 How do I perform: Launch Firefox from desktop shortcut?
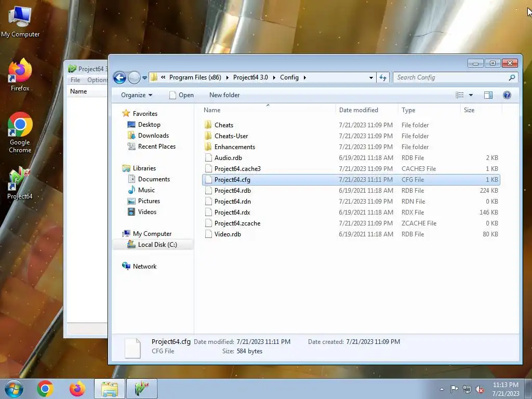[20, 75]
